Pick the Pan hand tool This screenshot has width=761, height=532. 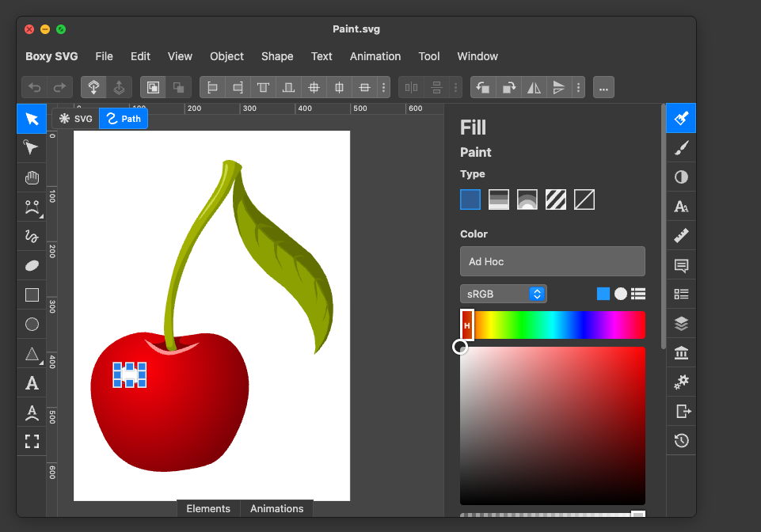coord(32,177)
